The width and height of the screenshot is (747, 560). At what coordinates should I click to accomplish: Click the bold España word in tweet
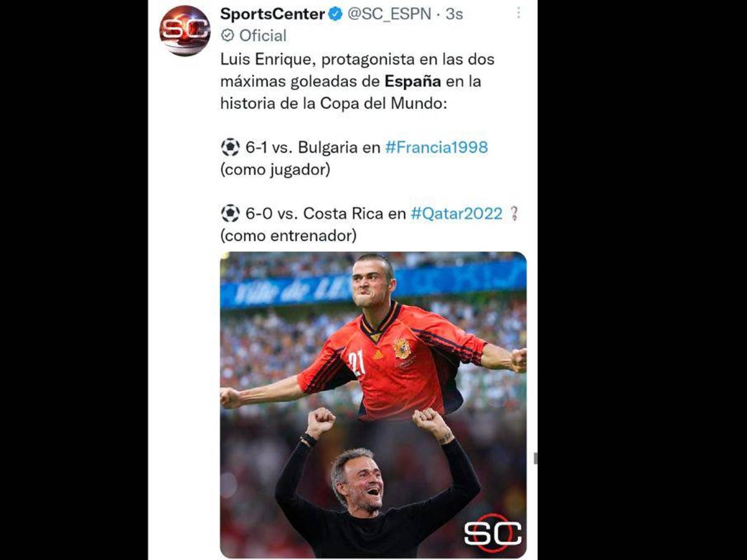(x=413, y=82)
